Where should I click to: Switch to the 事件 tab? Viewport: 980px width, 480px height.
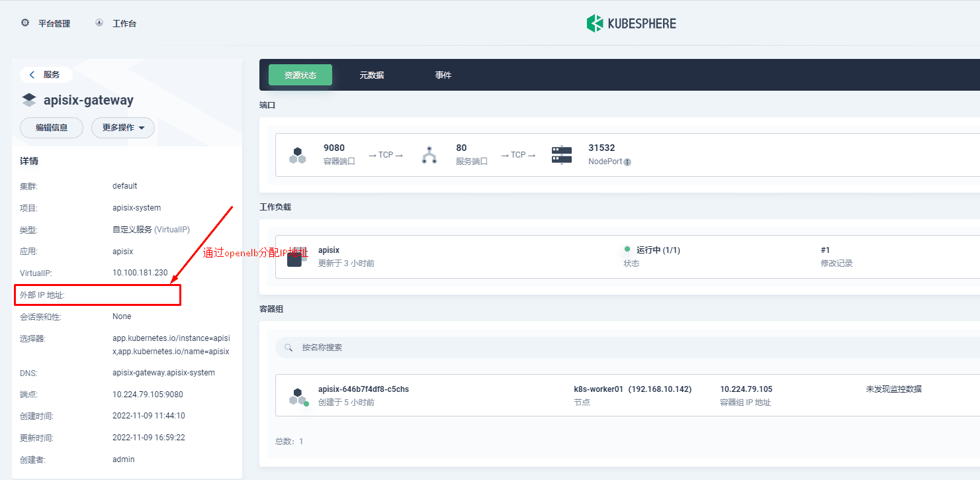click(x=443, y=75)
